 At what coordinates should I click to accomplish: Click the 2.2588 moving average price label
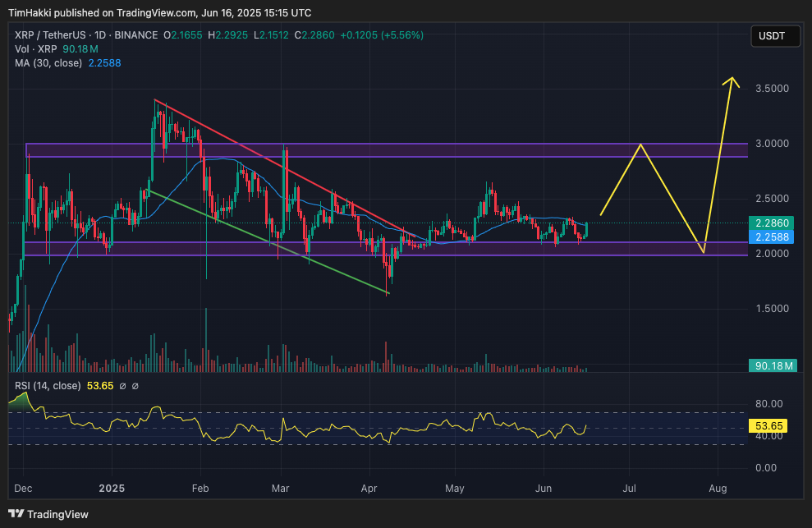click(x=772, y=236)
